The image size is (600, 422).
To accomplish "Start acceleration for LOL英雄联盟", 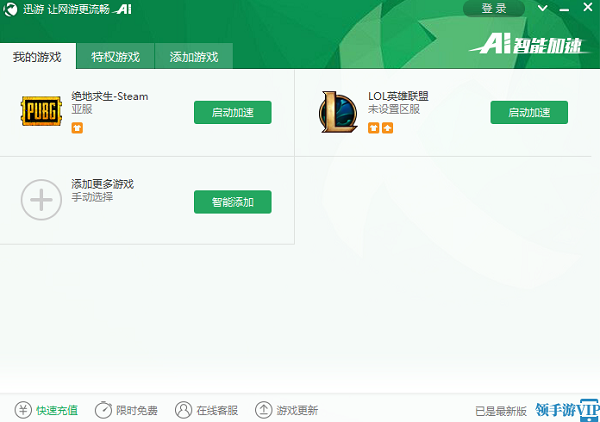I will coord(529,112).
